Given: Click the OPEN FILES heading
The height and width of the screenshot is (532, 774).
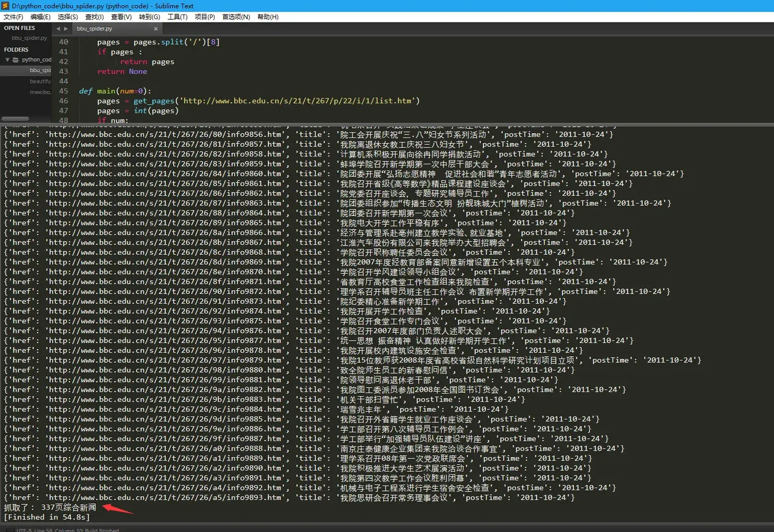Looking at the screenshot, I should pos(19,28).
